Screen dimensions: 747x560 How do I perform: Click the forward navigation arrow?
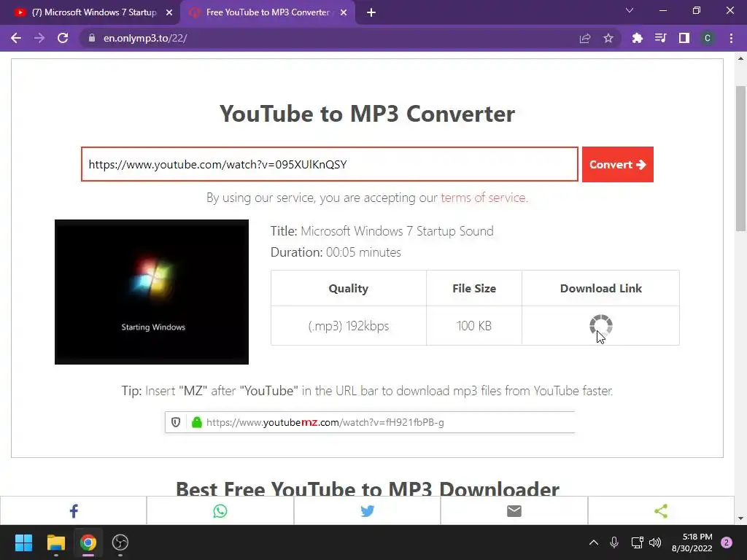click(x=39, y=38)
